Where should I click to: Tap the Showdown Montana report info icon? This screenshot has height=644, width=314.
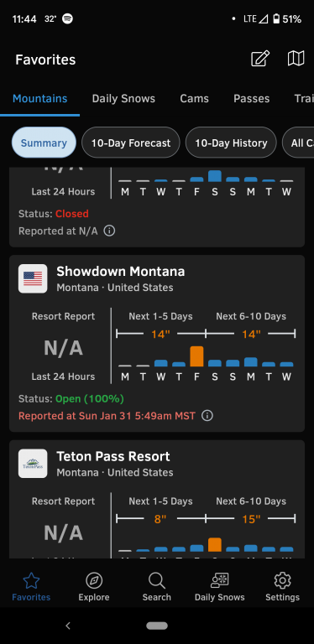click(x=207, y=416)
